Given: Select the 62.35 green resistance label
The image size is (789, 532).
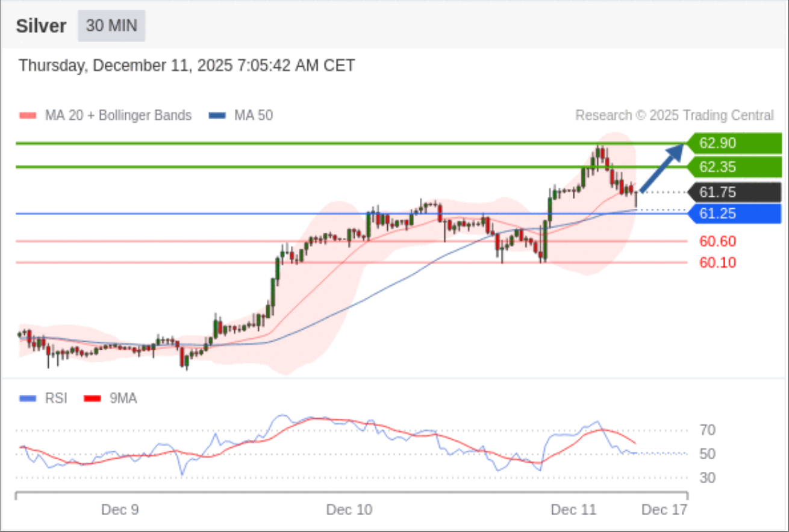Looking at the screenshot, I should click(x=735, y=167).
